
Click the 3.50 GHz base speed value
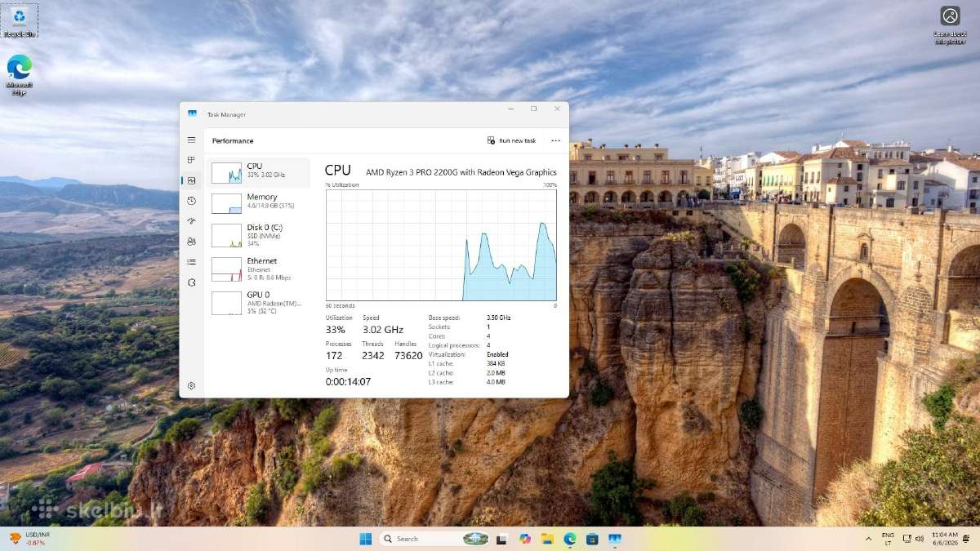coord(499,318)
